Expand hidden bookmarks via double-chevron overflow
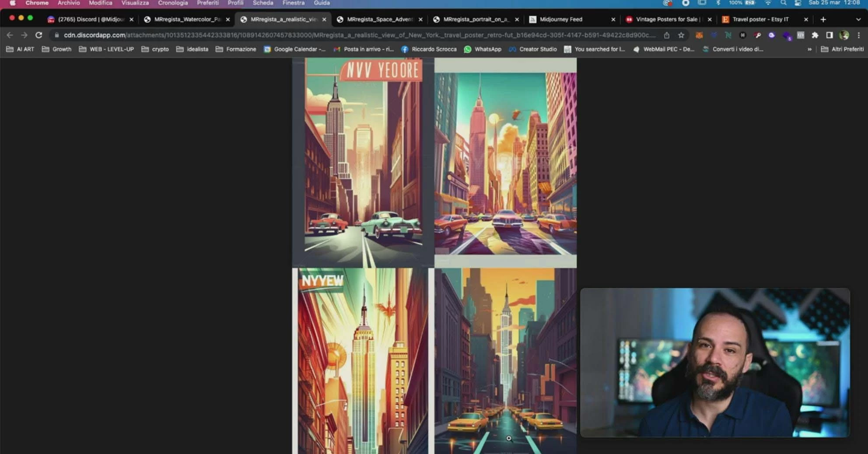 [809, 49]
